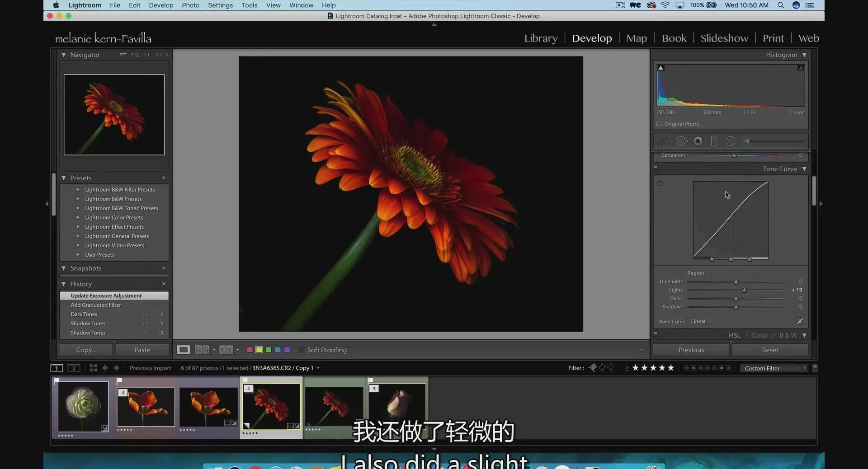Switch to Loupe view in toolbar
The width and height of the screenshot is (868, 469).
coord(183,350)
